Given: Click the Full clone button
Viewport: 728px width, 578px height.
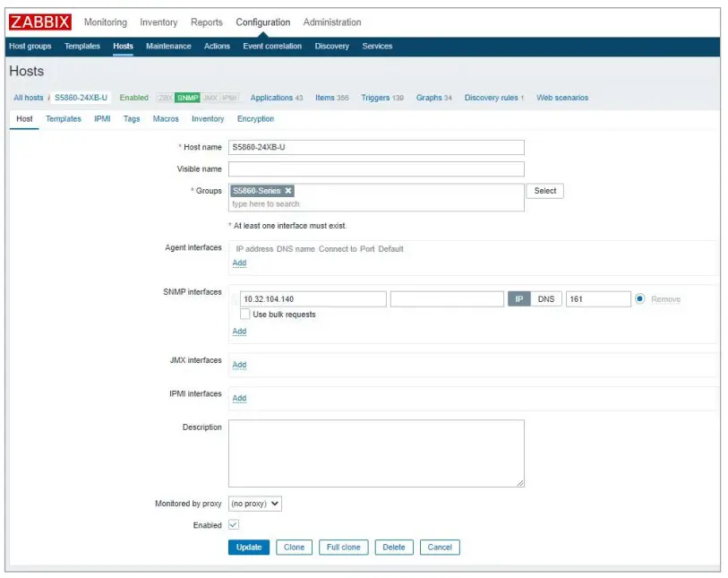Looking at the screenshot, I should click(x=343, y=547).
